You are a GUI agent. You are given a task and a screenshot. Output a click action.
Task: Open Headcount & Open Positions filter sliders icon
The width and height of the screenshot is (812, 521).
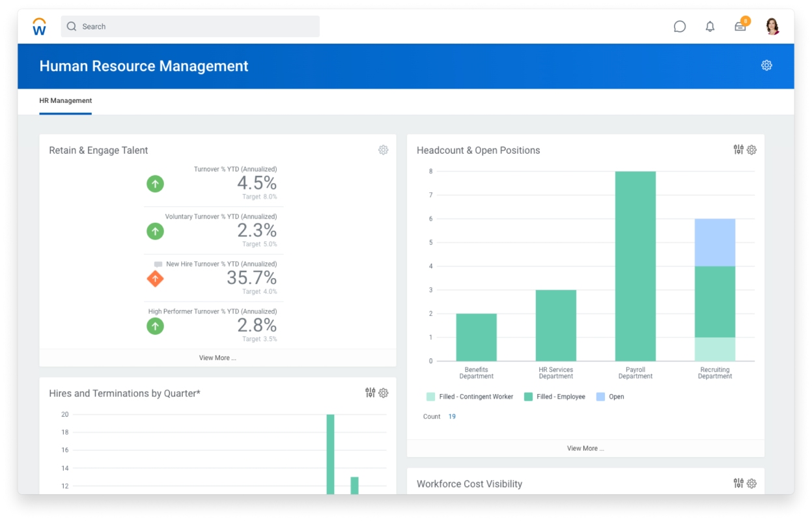pyautogui.click(x=738, y=150)
